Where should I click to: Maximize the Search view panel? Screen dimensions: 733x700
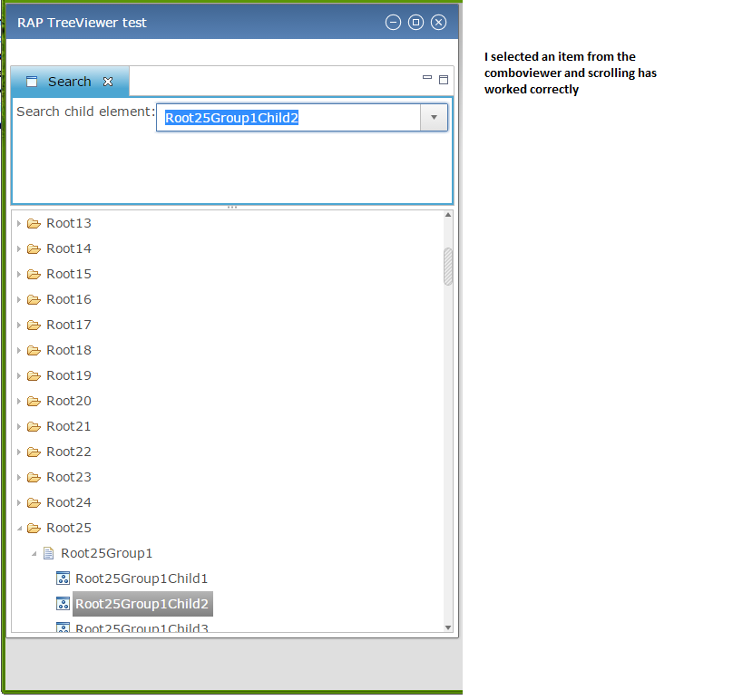(x=444, y=80)
